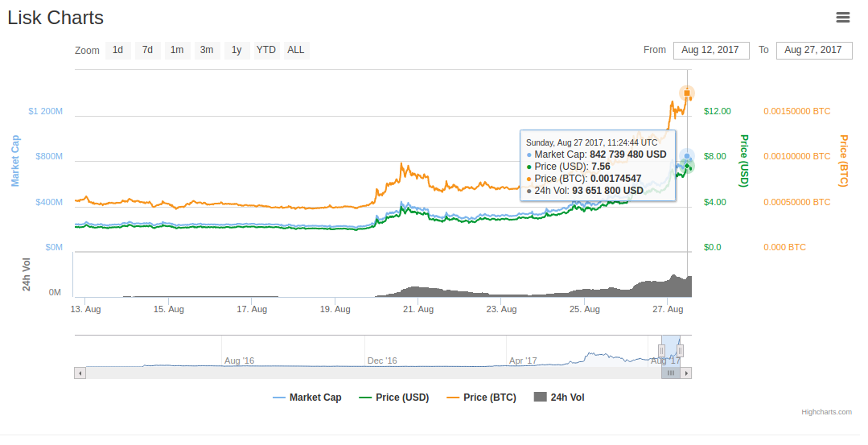Click the Aug '16 navigator label
This screenshot has width=868, height=445.
[239, 361]
